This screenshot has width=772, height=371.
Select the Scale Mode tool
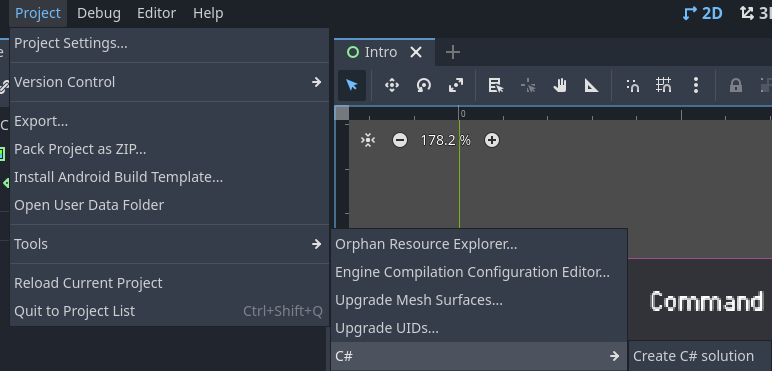pyautogui.click(x=456, y=85)
